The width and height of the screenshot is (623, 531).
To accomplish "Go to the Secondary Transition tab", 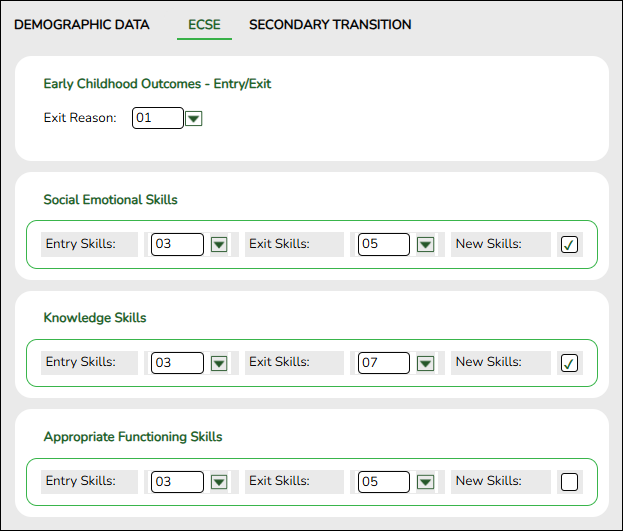I will (330, 25).
